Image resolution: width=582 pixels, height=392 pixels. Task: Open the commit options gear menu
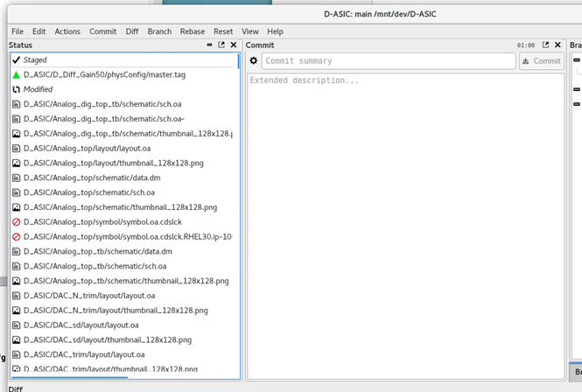point(254,61)
